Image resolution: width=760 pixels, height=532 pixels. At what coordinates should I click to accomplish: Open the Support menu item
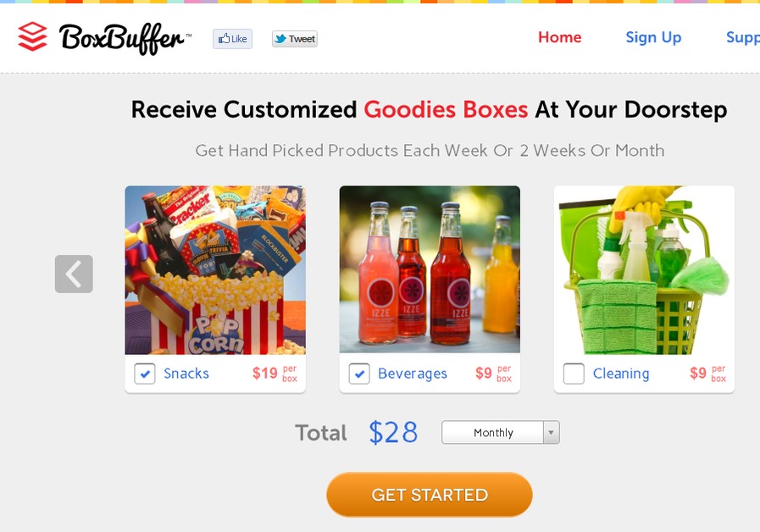743,37
